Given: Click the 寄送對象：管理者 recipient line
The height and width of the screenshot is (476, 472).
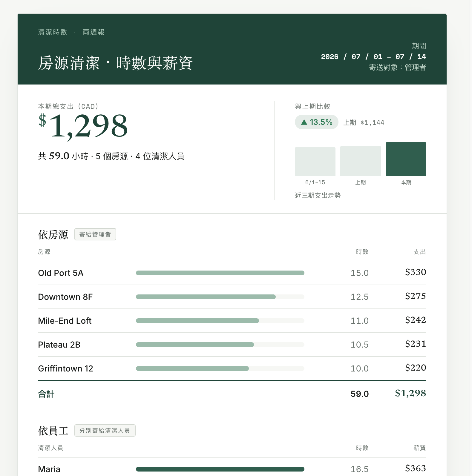Looking at the screenshot, I should tap(398, 67).
